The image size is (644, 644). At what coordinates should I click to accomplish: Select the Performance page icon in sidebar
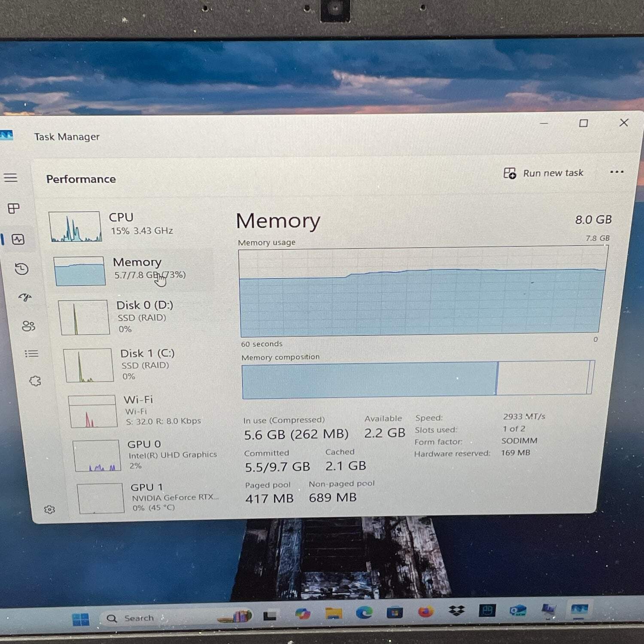[x=18, y=239]
